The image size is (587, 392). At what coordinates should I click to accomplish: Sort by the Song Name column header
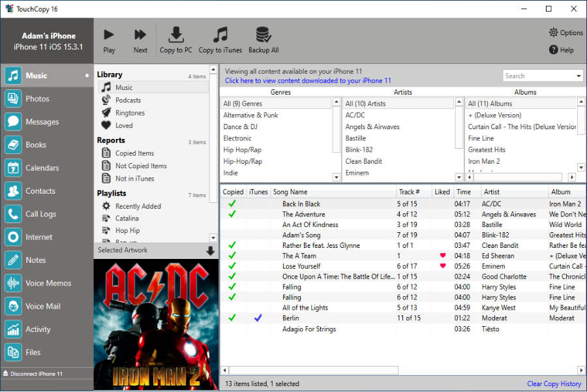(x=333, y=192)
